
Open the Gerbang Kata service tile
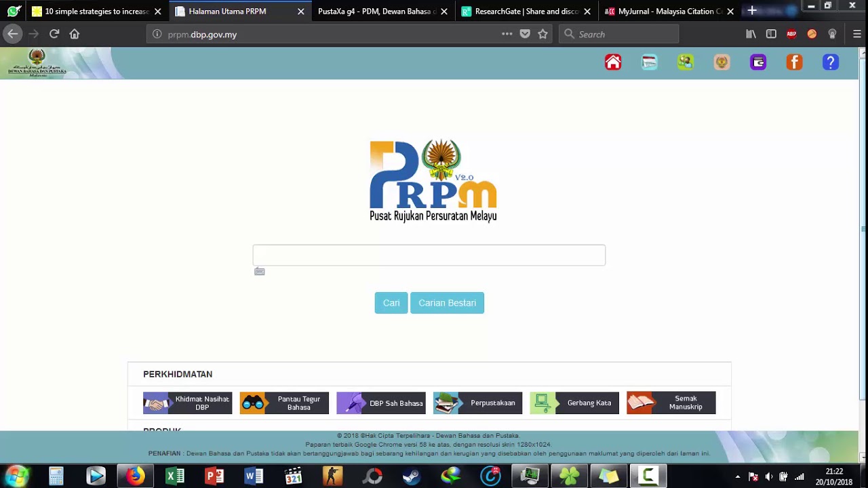574,403
